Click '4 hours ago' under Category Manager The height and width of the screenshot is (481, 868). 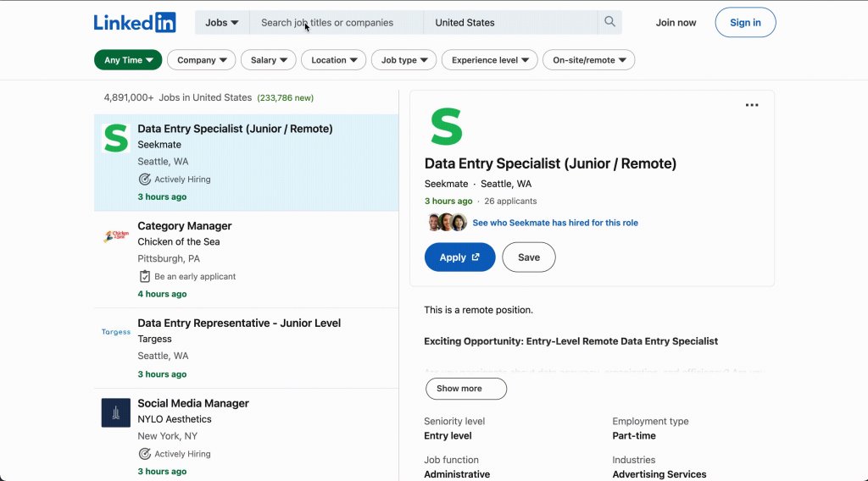(x=162, y=294)
